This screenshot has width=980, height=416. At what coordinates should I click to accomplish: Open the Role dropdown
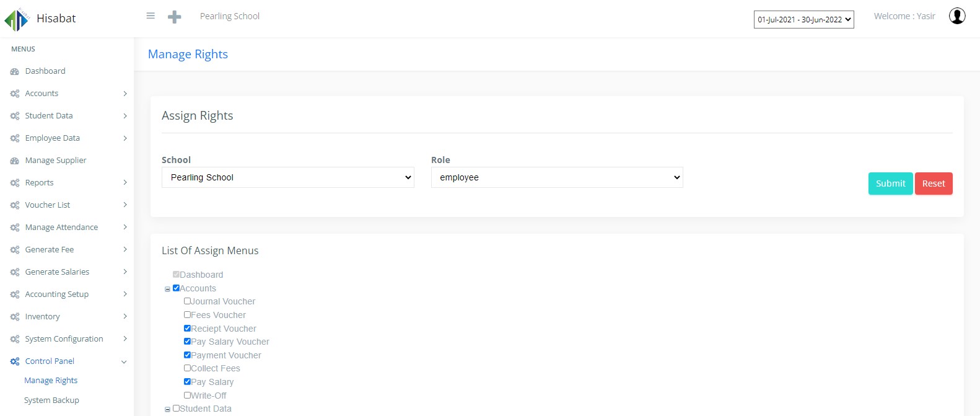tap(557, 177)
